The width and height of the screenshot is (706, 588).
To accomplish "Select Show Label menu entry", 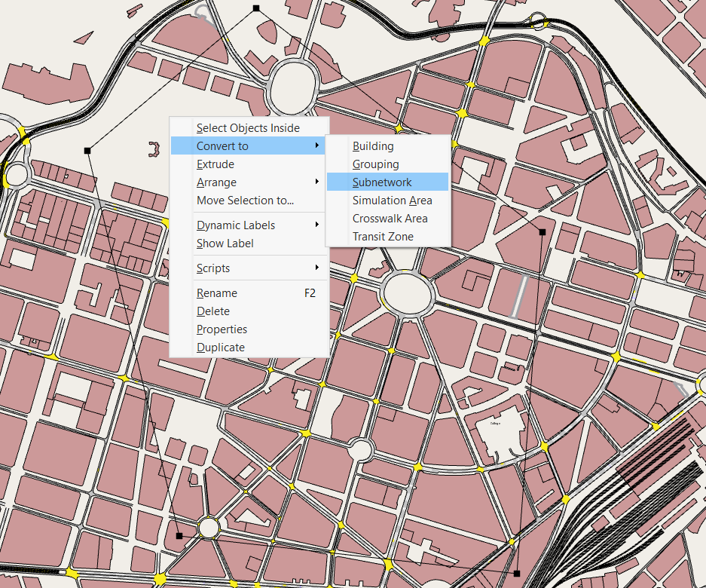I will click(x=225, y=243).
